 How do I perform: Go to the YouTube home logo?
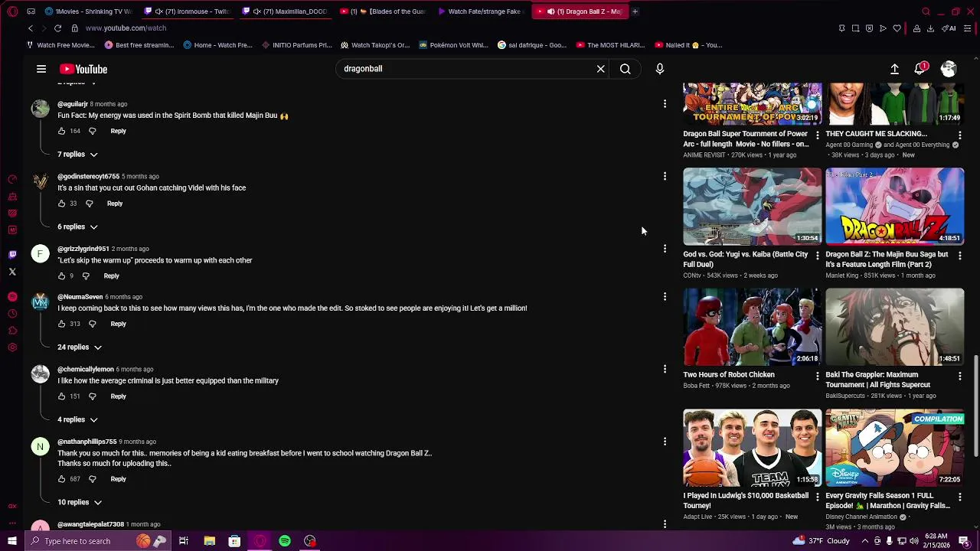tap(83, 69)
